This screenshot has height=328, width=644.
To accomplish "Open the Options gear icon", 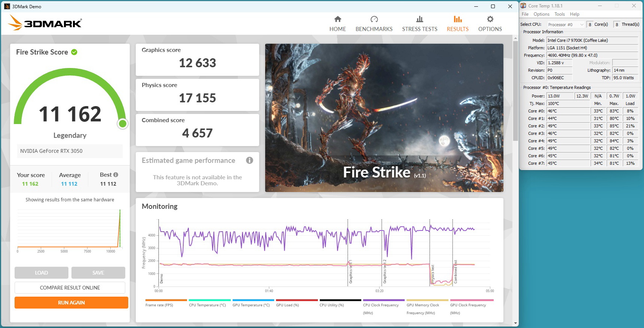I will (490, 19).
